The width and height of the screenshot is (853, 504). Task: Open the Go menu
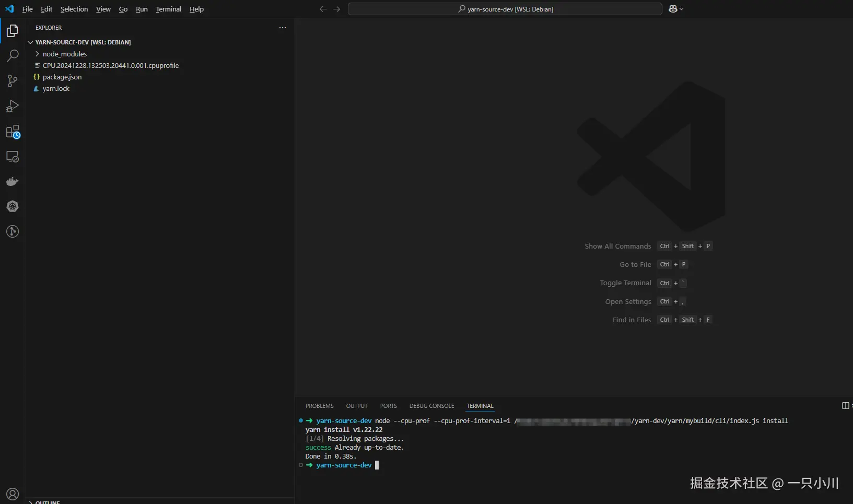pos(123,9)
